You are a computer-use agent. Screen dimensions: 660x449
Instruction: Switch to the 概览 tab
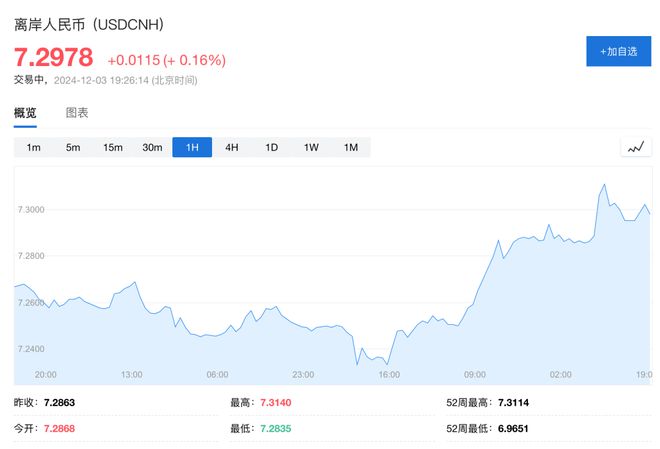25,113
